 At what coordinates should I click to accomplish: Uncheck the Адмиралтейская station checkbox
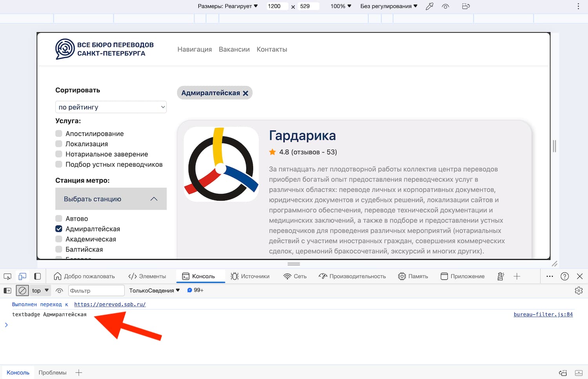click(59, 228)
